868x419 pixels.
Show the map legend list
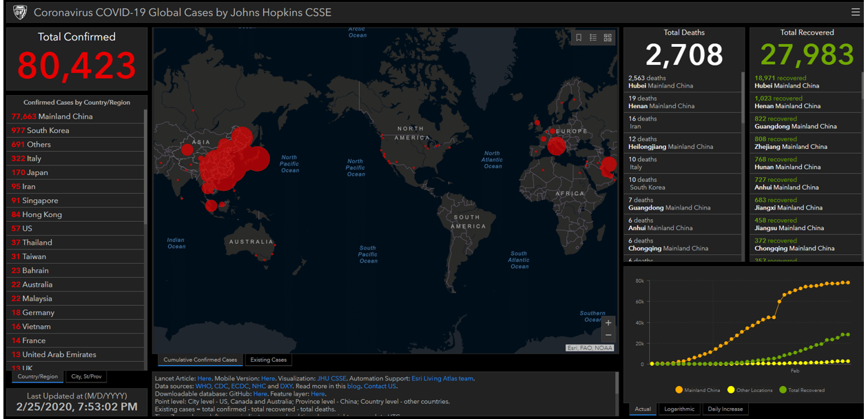point(593,38)
